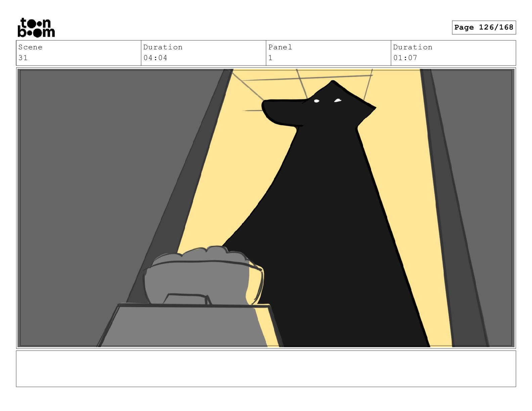The width and height of the screenshot is (532, 411).
Task: Click the 'Scene' header label
Action: click(x=30, y=47)
